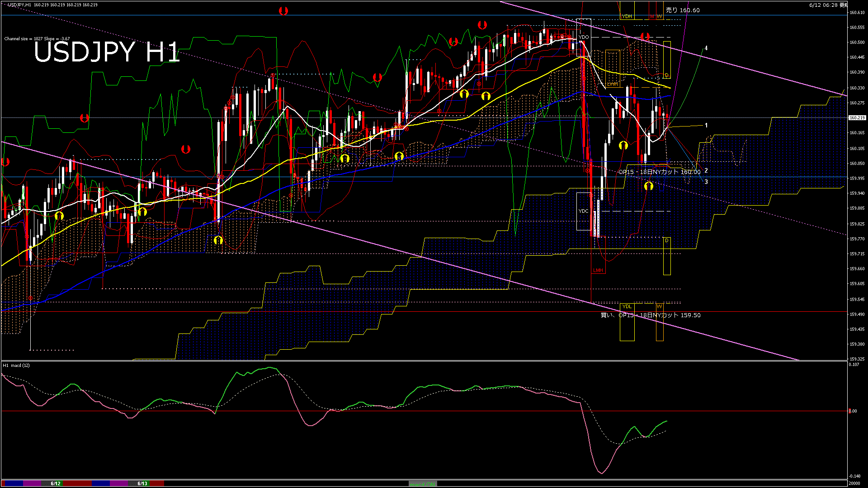Click the rightmost yellow up-arrow signal marker
Image resolution: width=868 pixels, height=488 pixels.
[x=649, y=186]
